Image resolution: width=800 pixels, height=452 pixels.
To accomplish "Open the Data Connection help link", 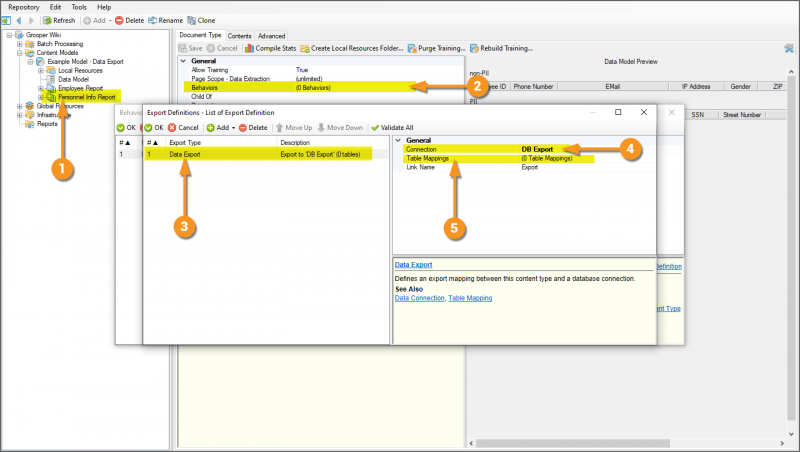I will coord(419,298).
